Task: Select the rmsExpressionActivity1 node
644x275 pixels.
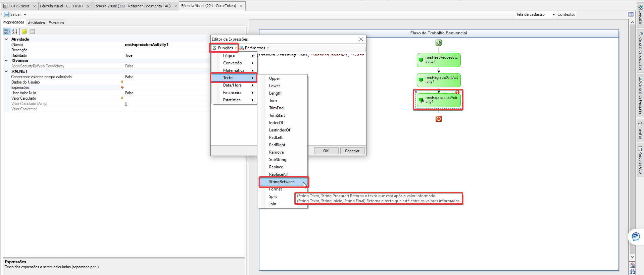Action: [439, 100]
